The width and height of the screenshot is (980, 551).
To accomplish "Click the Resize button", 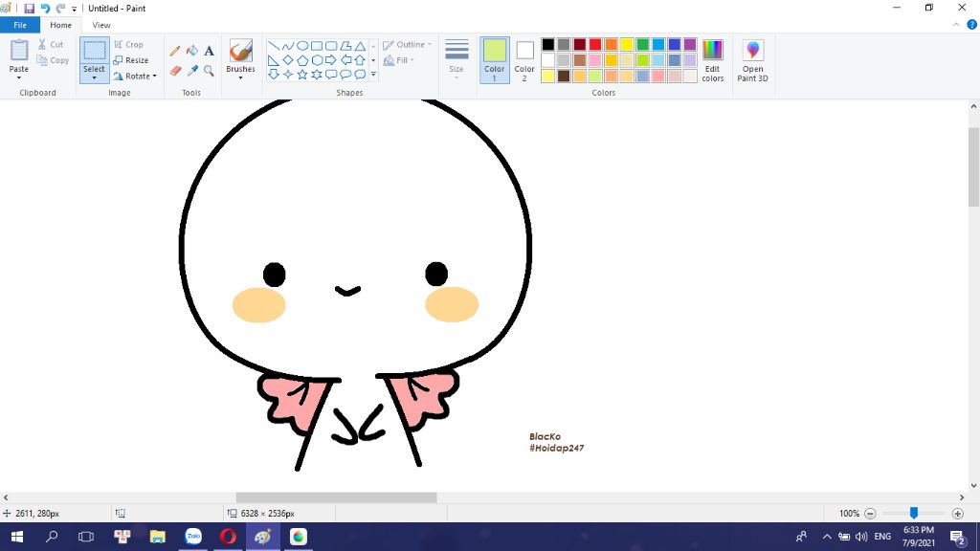I will 131,60.
